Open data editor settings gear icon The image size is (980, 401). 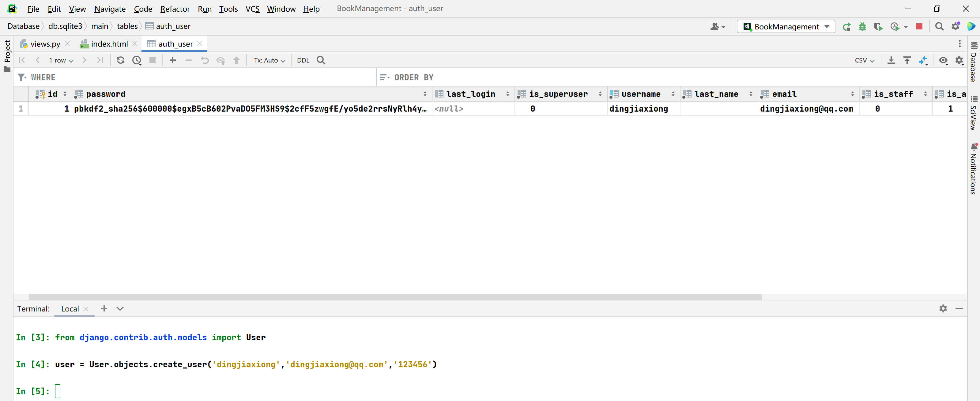pos(959,60)
